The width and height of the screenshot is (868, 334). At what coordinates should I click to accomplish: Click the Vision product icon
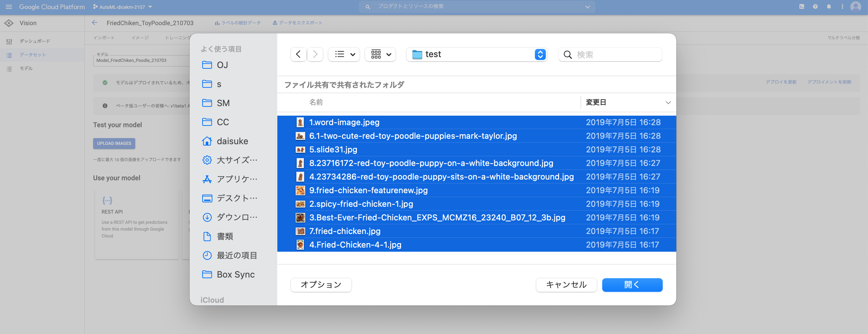tap(9, 23)
